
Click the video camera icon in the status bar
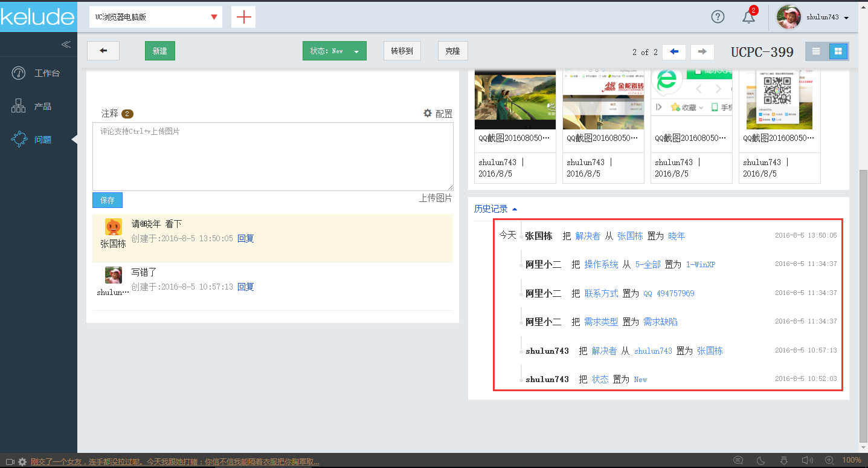click(10, 461)
